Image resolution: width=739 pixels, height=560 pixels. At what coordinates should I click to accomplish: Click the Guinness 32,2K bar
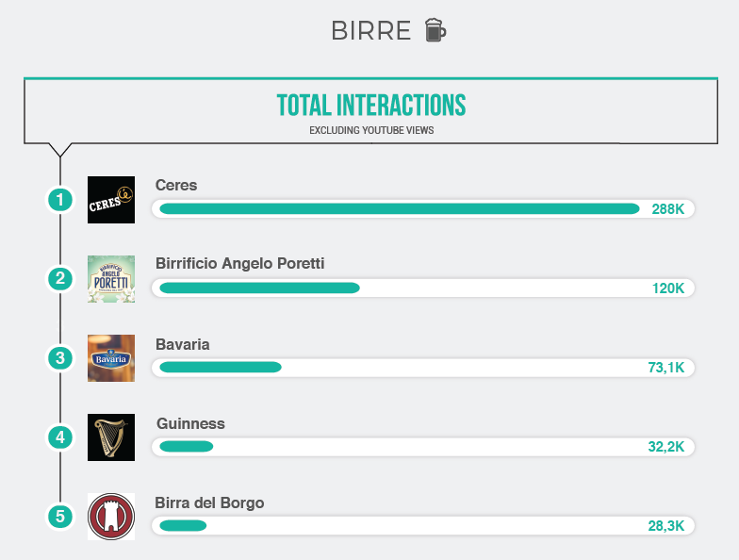422,447
